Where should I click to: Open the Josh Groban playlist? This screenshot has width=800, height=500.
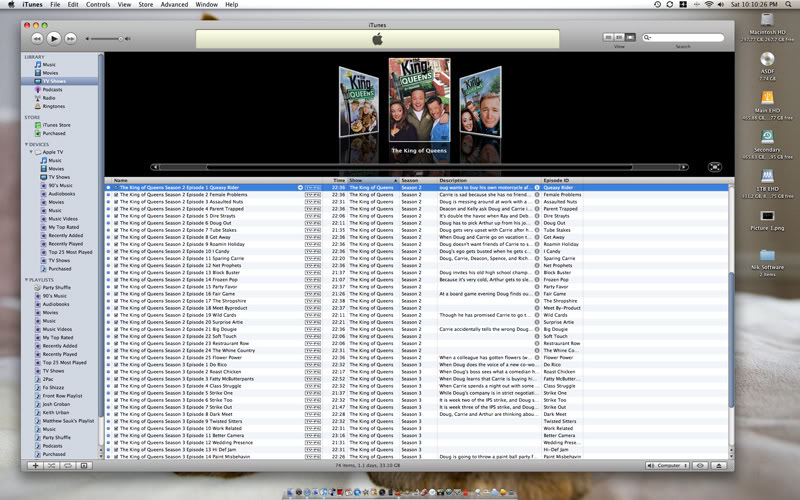pos(56,404)
